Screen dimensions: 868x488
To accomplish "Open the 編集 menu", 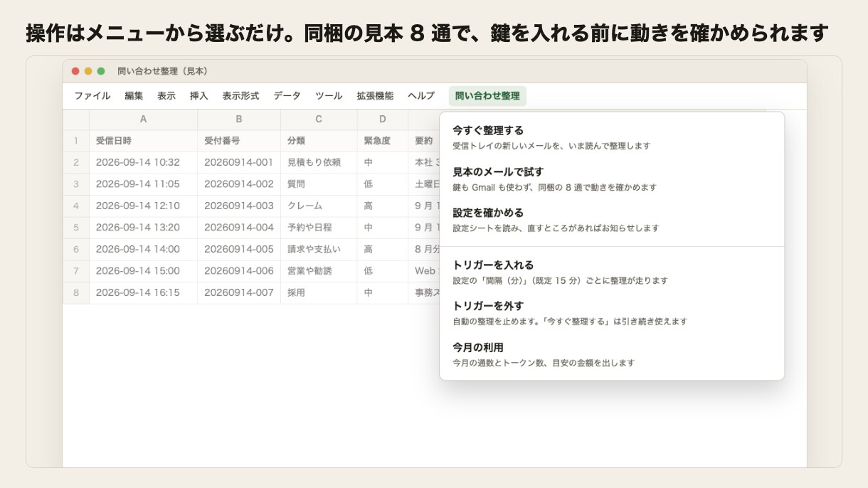I will (x=134, y=96).
